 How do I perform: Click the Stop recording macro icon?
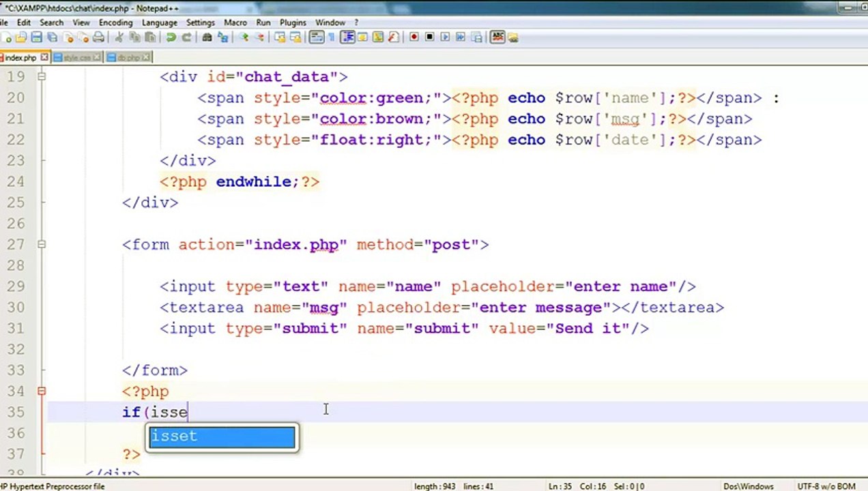(x=429, y=37)
